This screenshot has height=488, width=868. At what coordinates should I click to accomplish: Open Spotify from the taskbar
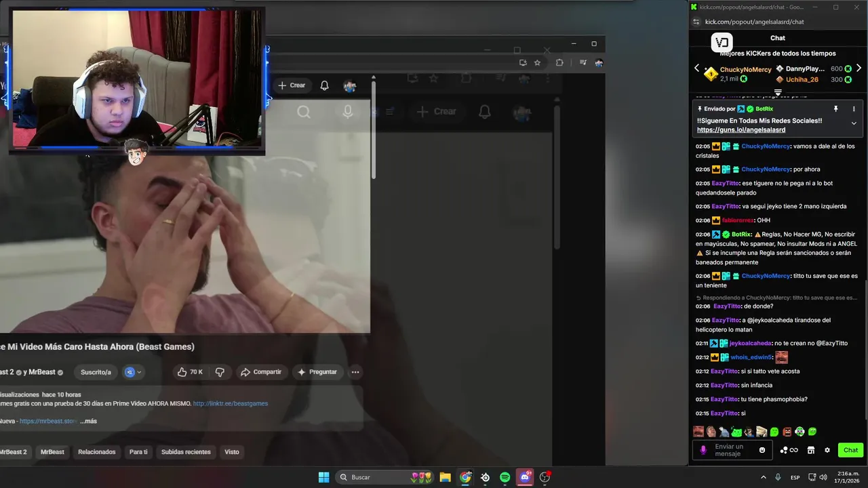pos(505,477)
